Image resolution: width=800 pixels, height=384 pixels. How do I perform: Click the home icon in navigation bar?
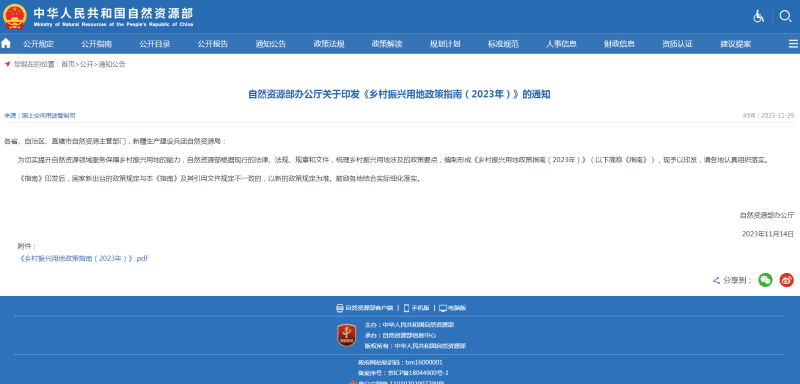[x=6, y=43]
